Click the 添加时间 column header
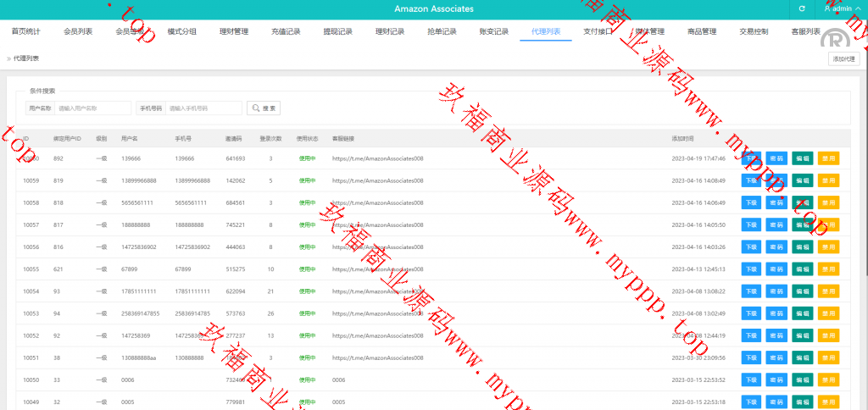 (x=682, y=137)
